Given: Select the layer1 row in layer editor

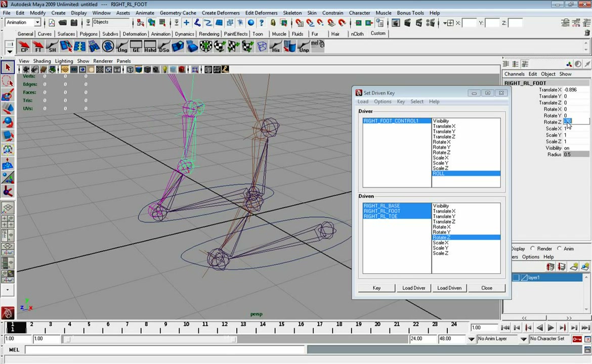Looking at the screenshot, I should pyautogui.click(x=547, y=278).
